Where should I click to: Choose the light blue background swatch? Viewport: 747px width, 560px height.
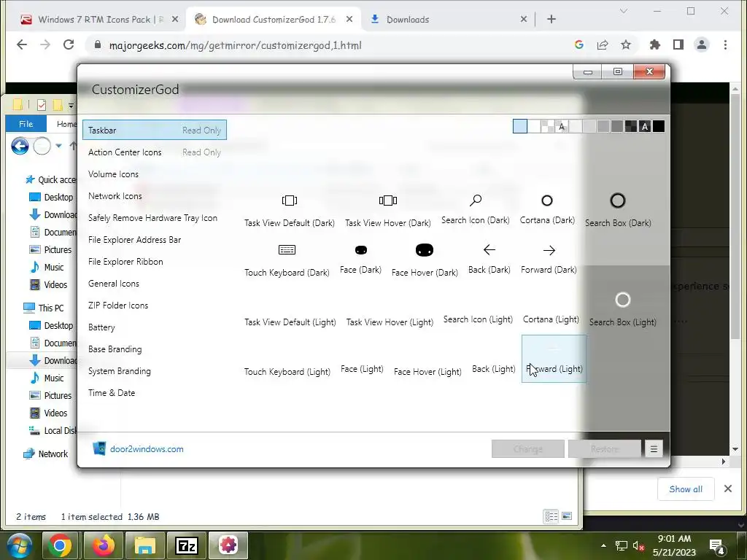click(519, 126)
